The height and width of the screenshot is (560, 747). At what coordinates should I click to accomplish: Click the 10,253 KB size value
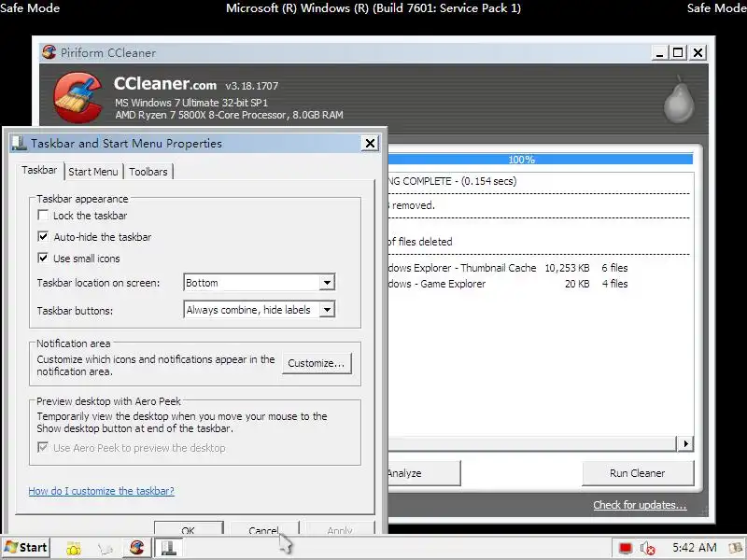pyautogui.click(x=567, y=268)
